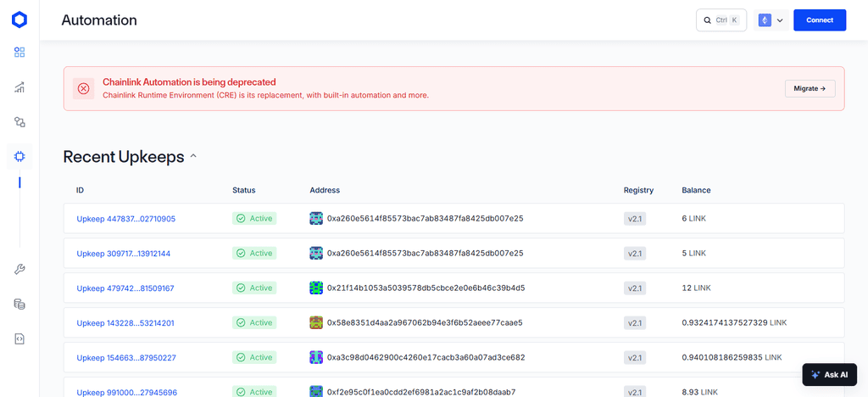Click the ID column header

coord(81,190)
